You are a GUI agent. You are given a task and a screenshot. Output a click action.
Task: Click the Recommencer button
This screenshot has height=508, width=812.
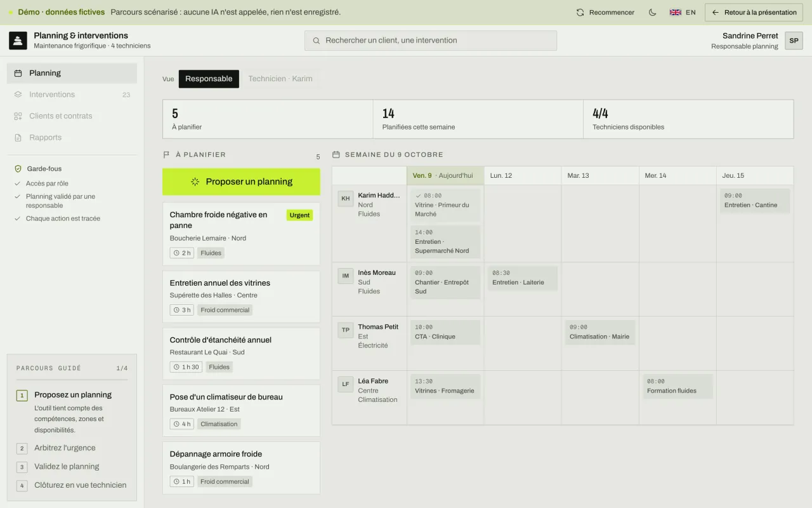[x=605, y=12]
